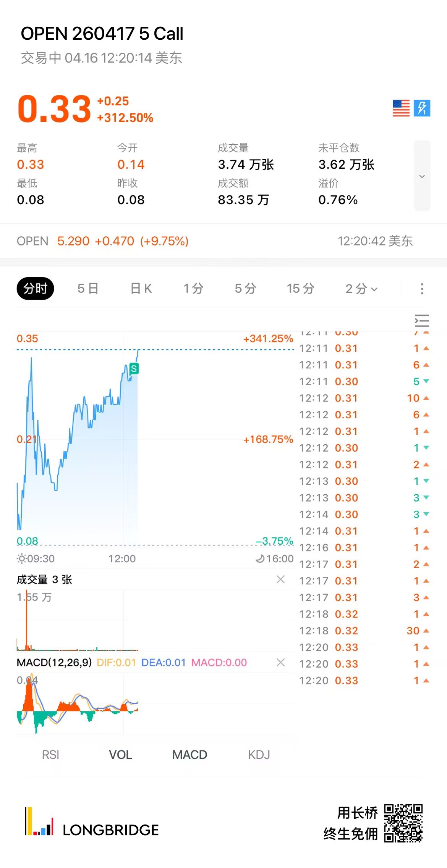This screenshot has width=447, height=868.
Task: Enable the RSI indicator
Action: click(50, 755)
